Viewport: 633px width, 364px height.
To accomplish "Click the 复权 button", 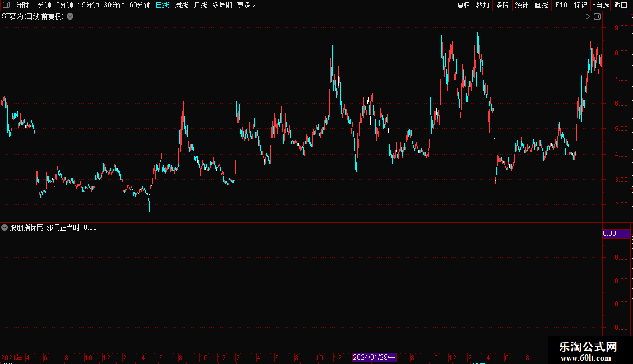I will tap(463, 5).
